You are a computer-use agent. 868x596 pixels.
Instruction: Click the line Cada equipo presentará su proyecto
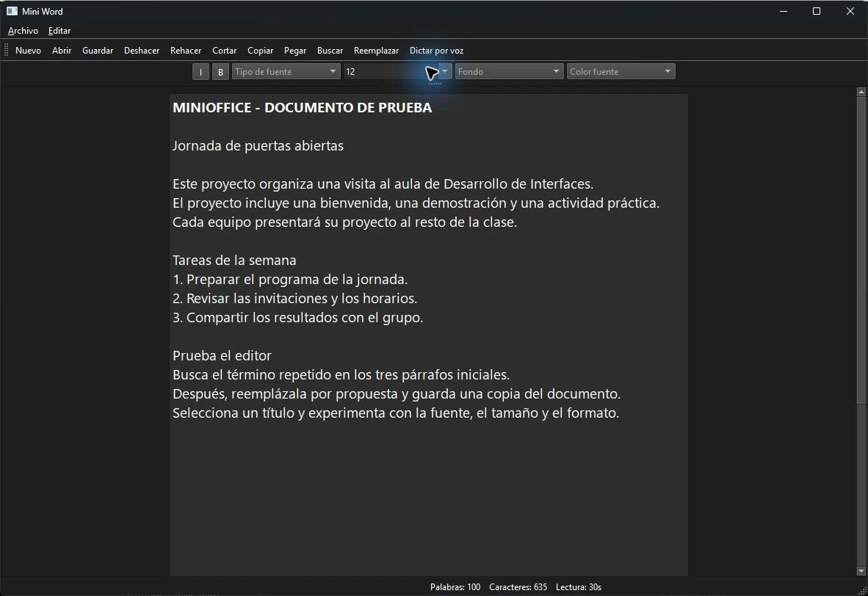click(345, 222)
